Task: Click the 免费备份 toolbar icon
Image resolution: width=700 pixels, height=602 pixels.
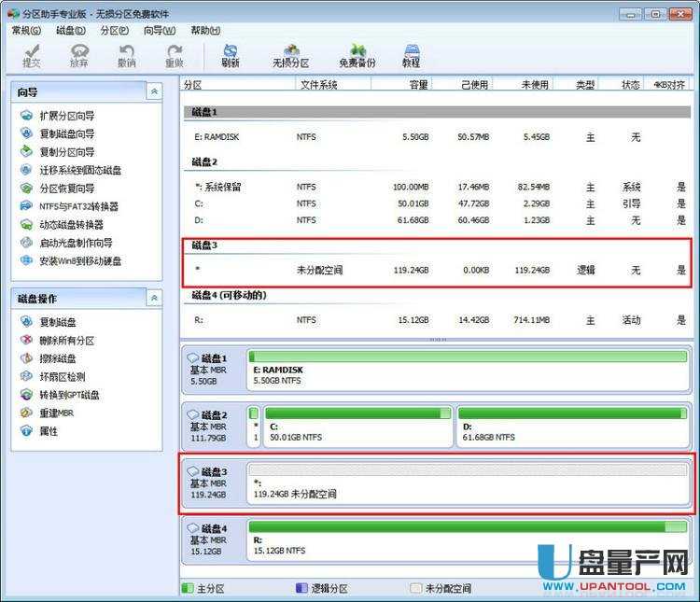Action: tap(357, 55)
